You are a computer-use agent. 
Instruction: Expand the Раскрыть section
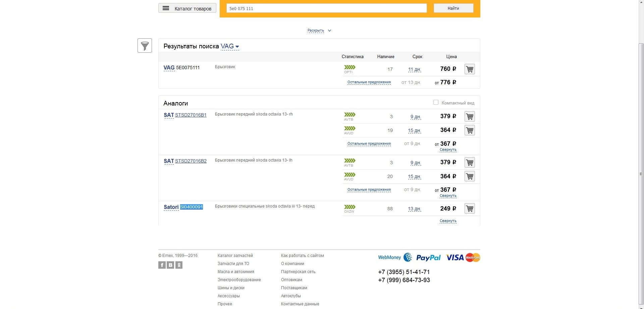(319, 31)
